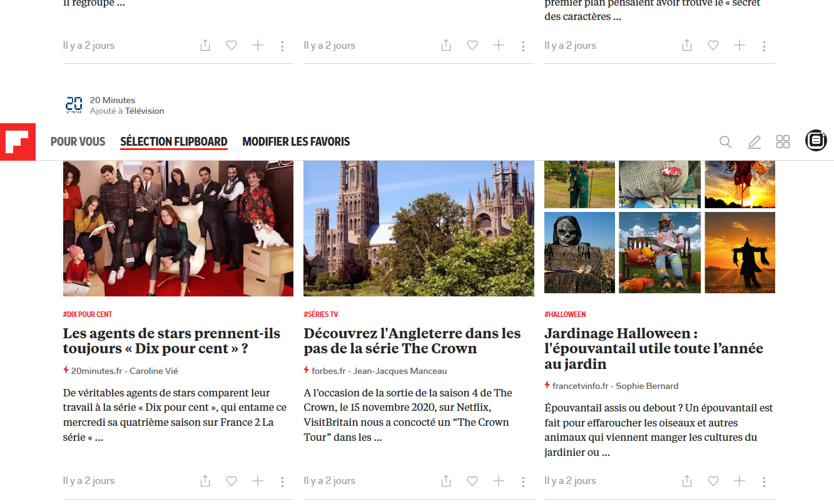Like The Crown article with heart
The width and height of the screenshot is (834, 504).
click(472, 481)
